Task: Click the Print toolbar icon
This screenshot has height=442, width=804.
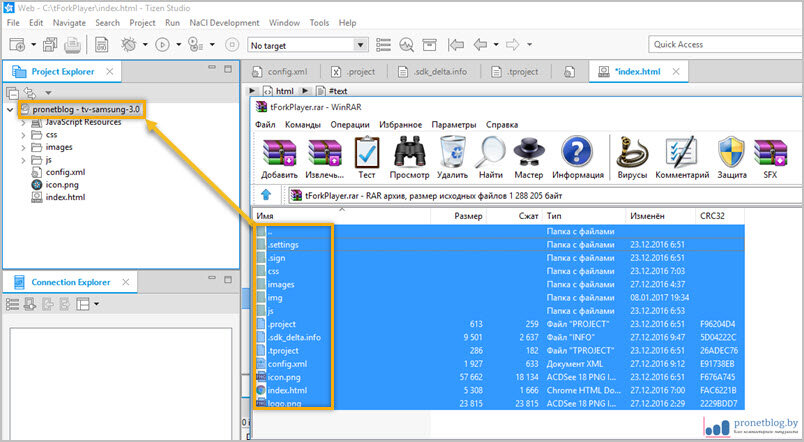Action: coord(72,45)
